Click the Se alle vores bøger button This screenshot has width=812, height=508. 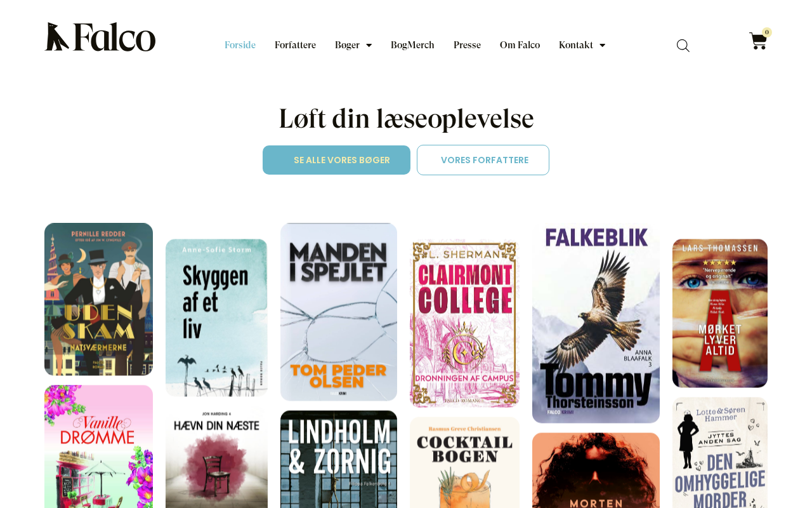tap(336, 160)
